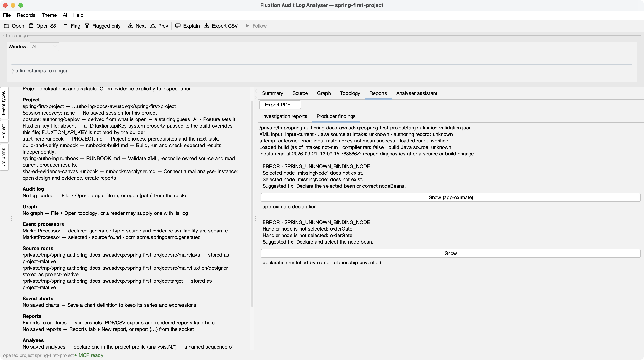Screen dimensions: 644x360
Task: Click the 'Saved charts' heading
Action: click(38, 299)
